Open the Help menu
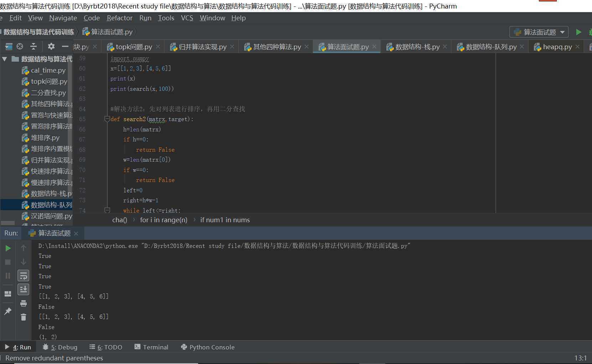 [x=238, y=18]
